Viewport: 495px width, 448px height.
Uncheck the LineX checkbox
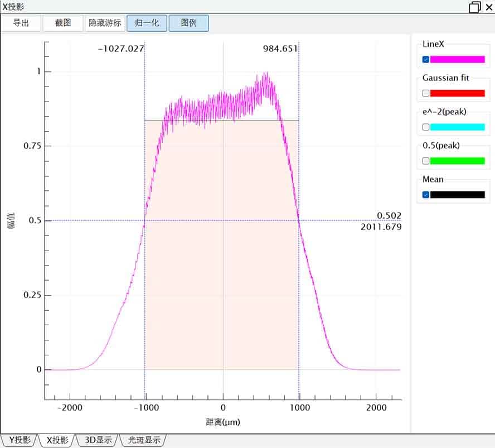point(426,60)
